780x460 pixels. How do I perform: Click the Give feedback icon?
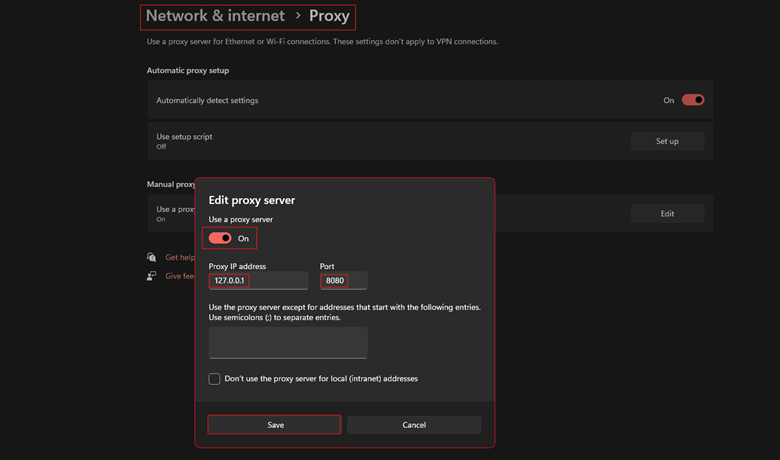(x=152, y=276)
